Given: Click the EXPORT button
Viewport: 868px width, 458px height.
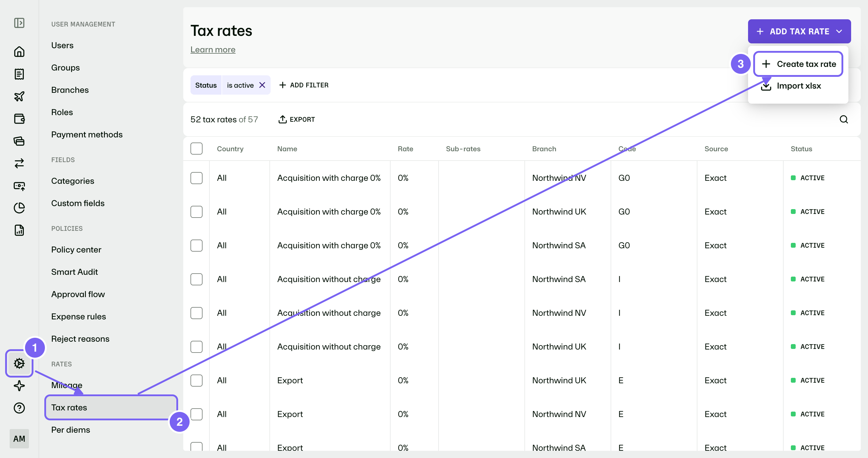Looking at the screenshot, I should click(297, 119).
